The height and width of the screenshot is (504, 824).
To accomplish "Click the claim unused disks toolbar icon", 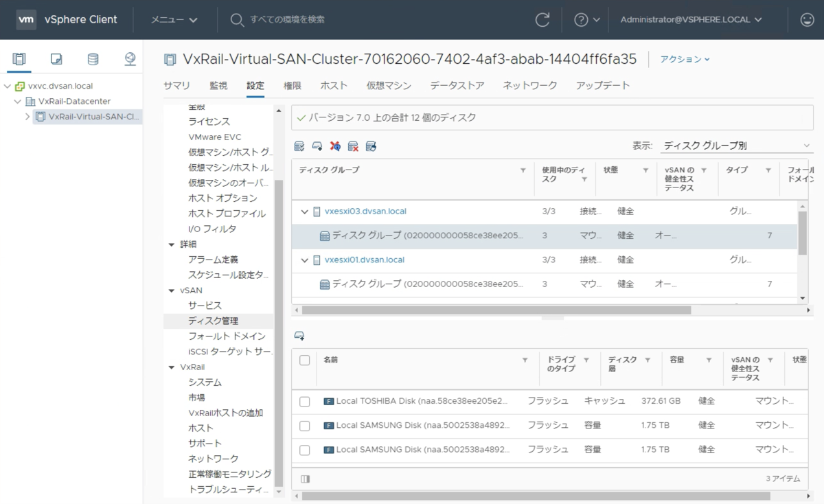I will click(x=299, y=146).
